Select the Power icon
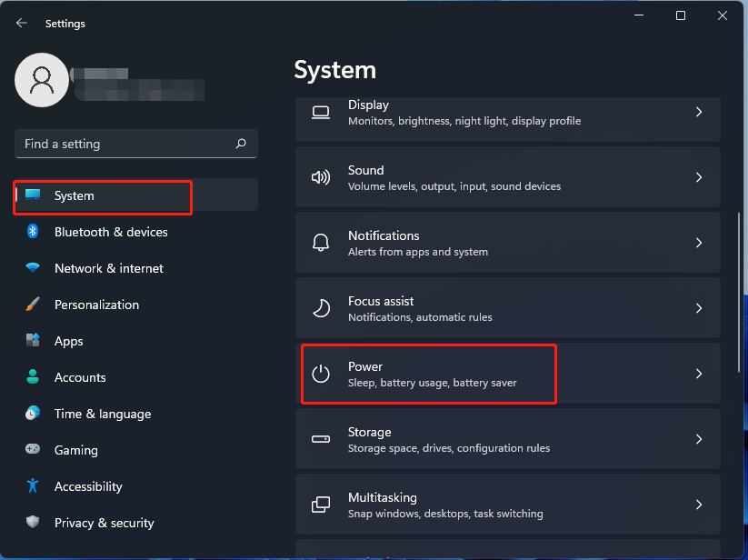 [x=321, y=373]
